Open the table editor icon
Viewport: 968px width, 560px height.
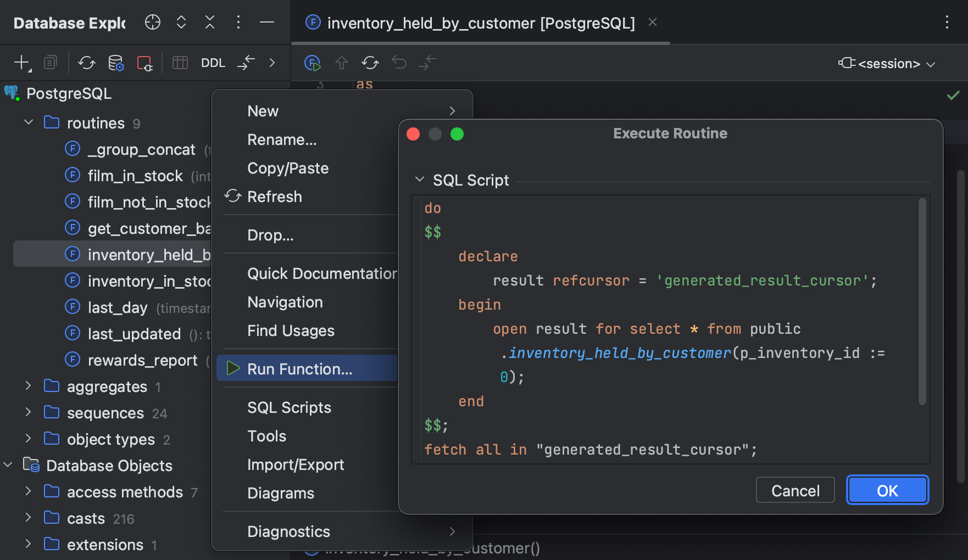point(180,63)
